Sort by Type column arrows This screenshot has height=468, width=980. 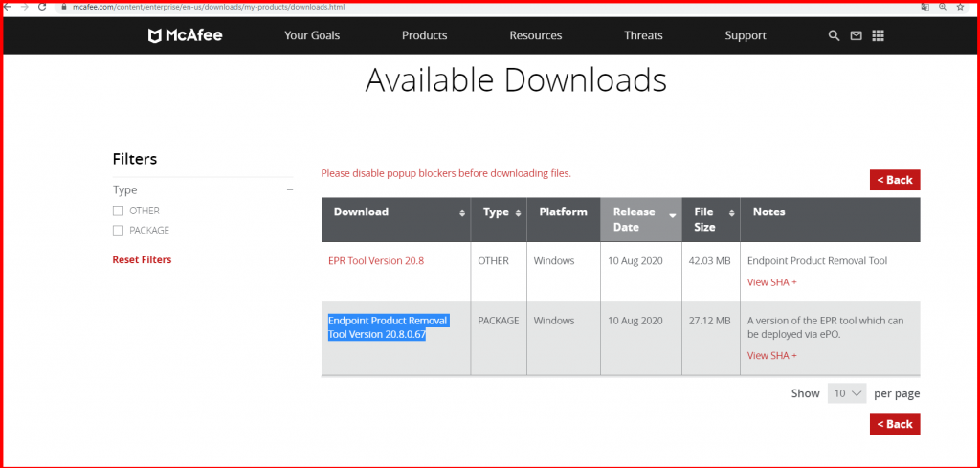(x=518, y=213)
